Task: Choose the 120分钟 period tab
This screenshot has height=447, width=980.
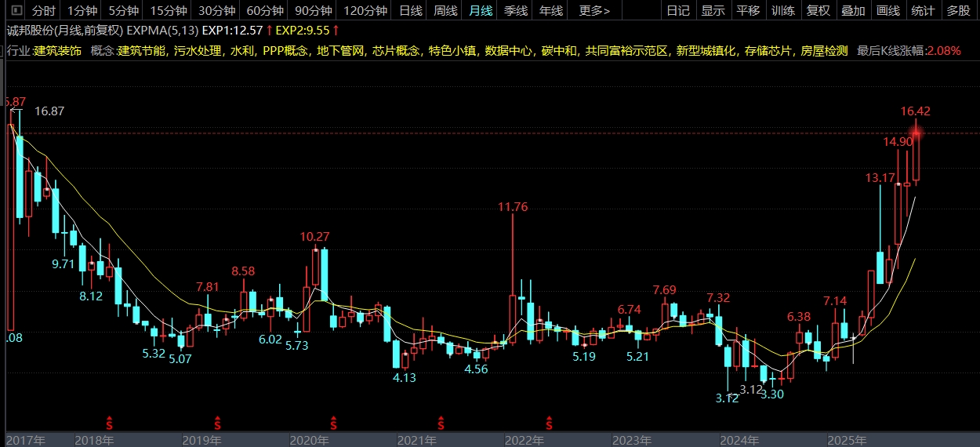Action: [365, 10]
